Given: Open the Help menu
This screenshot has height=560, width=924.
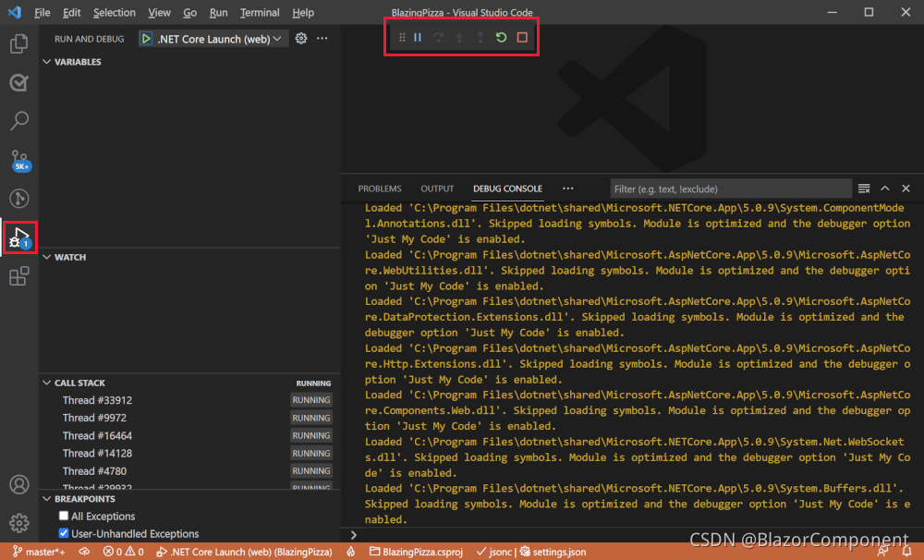Looking at the screenshot, I should [x=303, y=12].
